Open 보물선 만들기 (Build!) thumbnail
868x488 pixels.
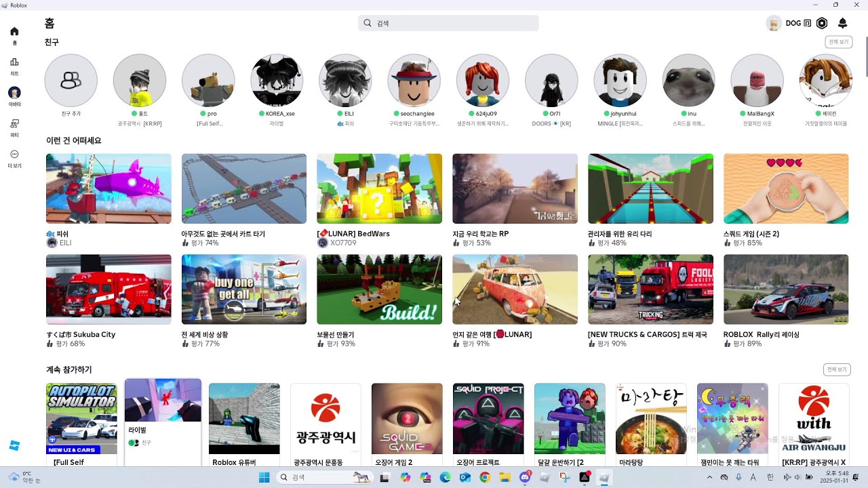click(x=379, y=289)
